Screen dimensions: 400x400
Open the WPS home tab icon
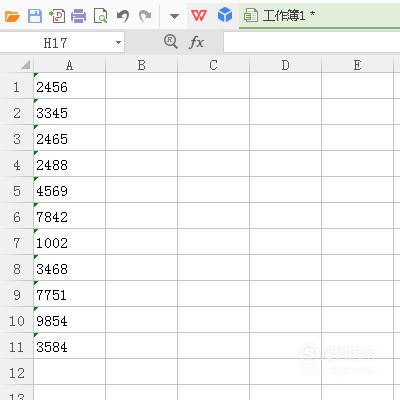pyautogui.click(x=199, y=15)
